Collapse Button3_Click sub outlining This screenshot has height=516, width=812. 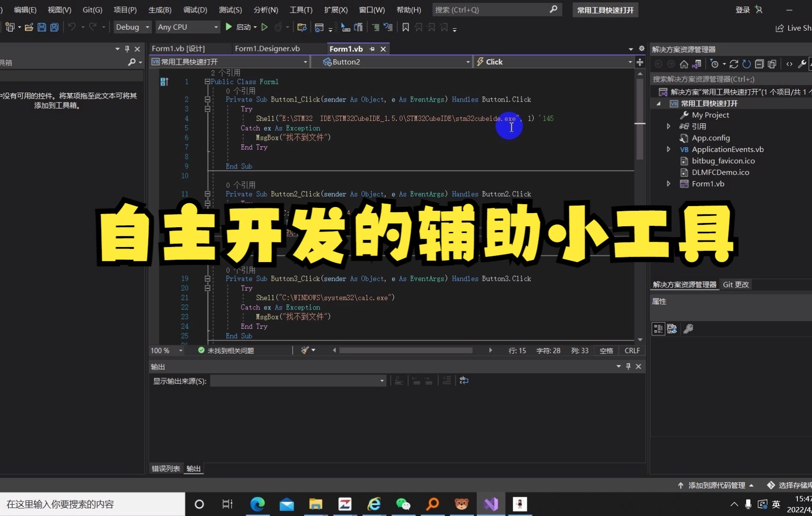207,278
